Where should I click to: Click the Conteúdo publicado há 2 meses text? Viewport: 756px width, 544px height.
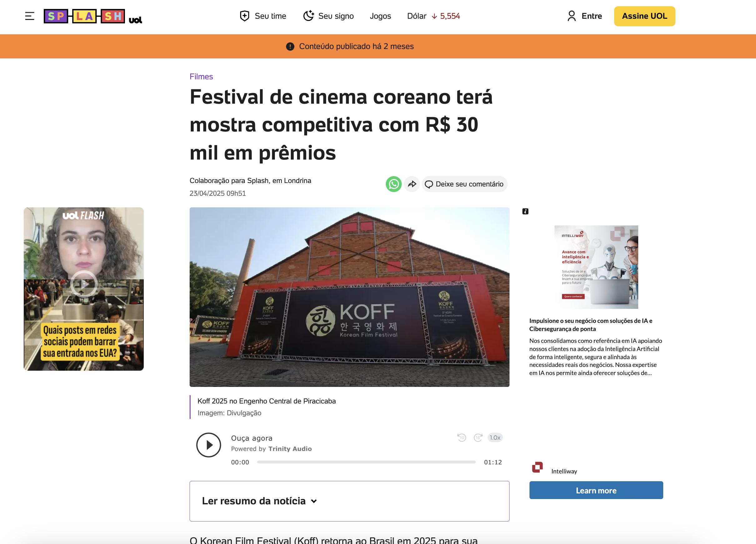(356, 46)
